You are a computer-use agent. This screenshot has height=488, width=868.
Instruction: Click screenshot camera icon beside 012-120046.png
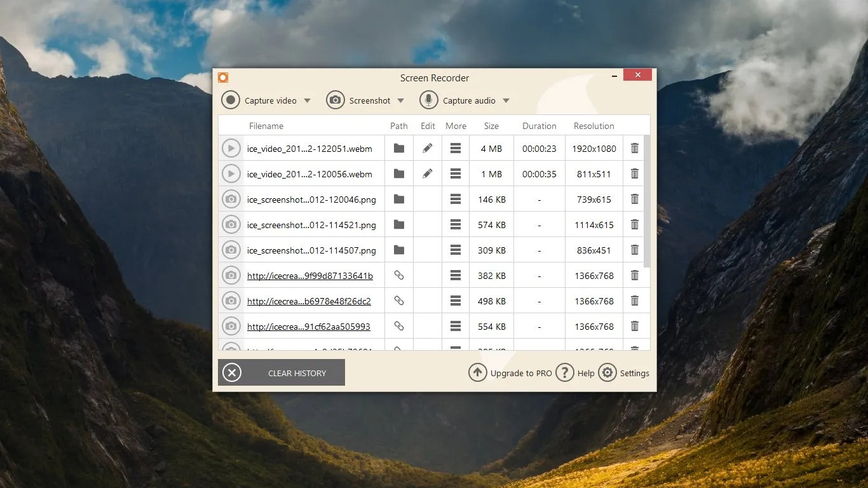coord(231,200)
